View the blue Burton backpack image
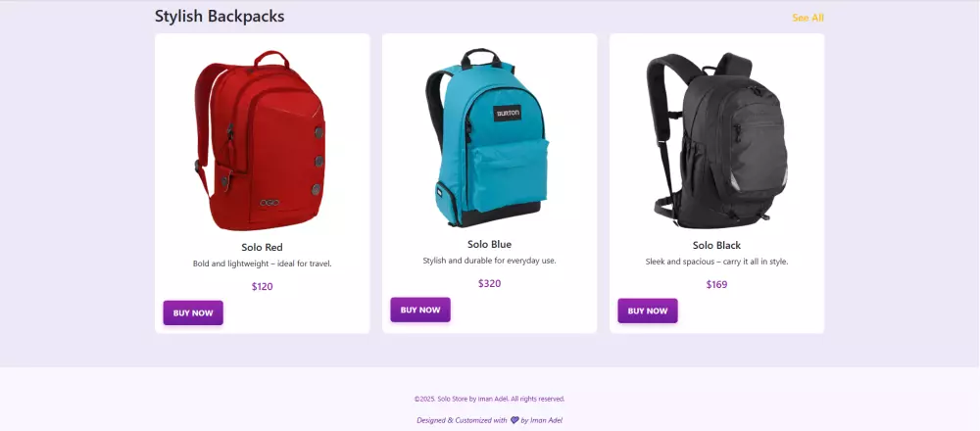The image size is (980, 431). (487, 137)
